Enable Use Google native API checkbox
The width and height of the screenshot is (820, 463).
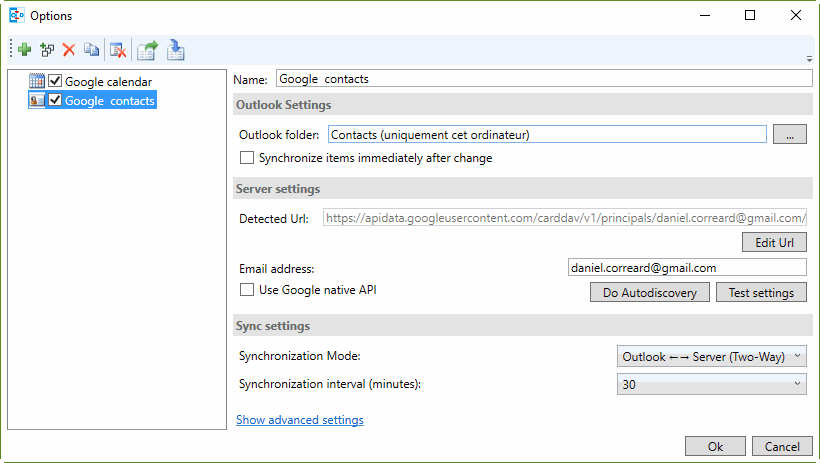point(247,290)
